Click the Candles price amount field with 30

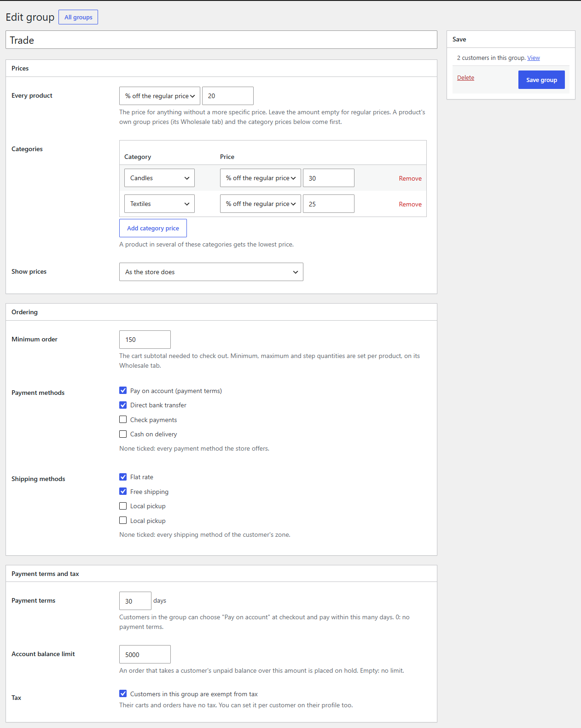click(x=329, y=178)
